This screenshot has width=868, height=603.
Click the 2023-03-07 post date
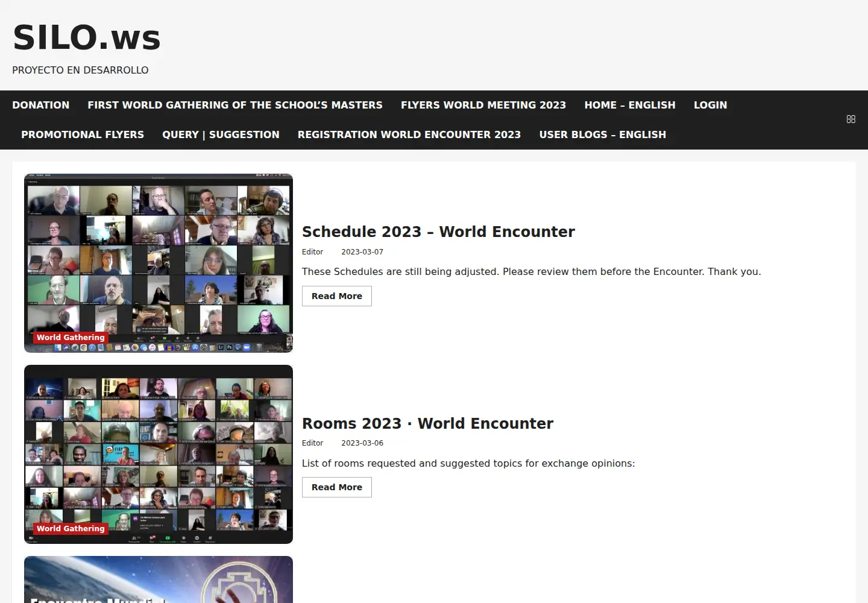(x=362, y=252)
